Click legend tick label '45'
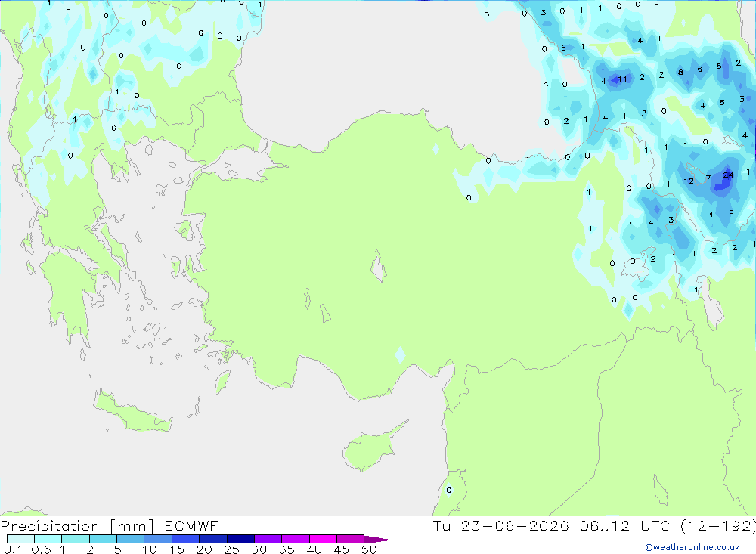This screenshot has height=554, width=756. coord(342,549)
